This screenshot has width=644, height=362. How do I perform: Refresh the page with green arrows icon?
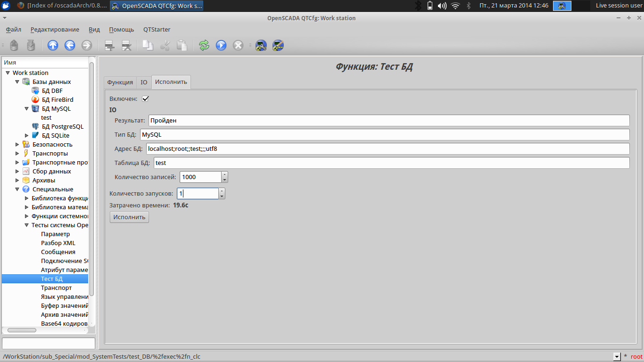[204, 45]
